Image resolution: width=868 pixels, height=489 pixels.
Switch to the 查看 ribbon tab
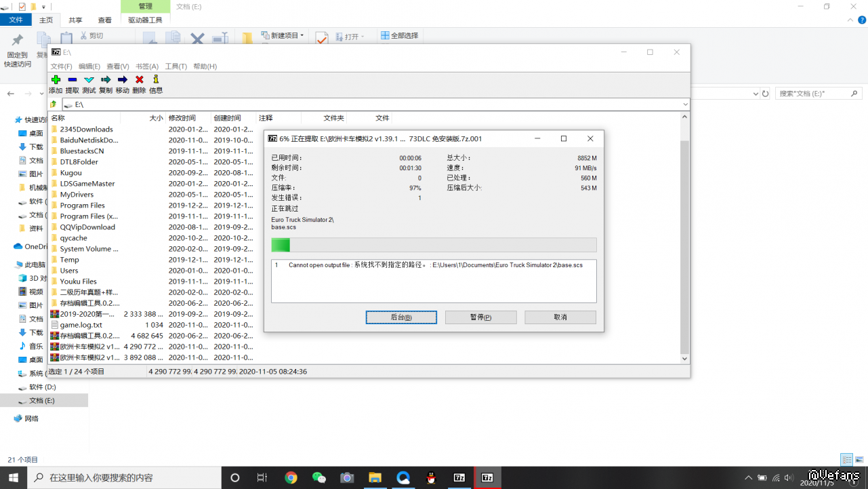pos(105,20)
